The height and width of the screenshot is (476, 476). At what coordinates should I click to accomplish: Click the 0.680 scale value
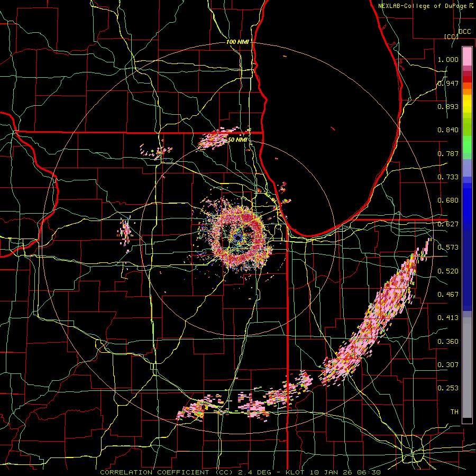tap(448, 200)
